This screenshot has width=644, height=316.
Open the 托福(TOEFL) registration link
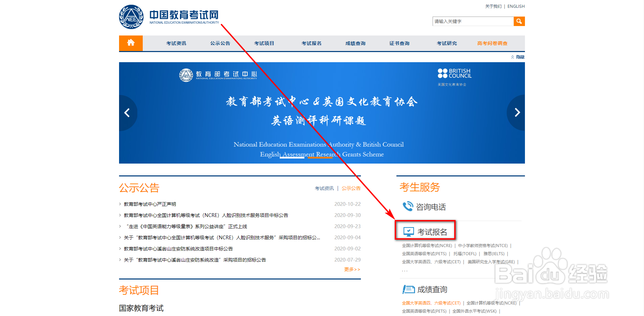pyautogui.click(x=465, y=253)
